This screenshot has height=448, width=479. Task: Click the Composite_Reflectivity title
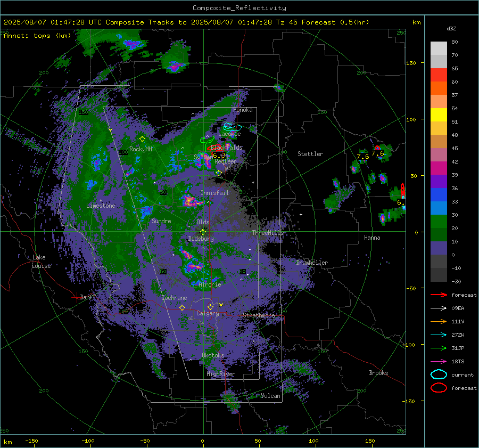(x=239, y=8)
